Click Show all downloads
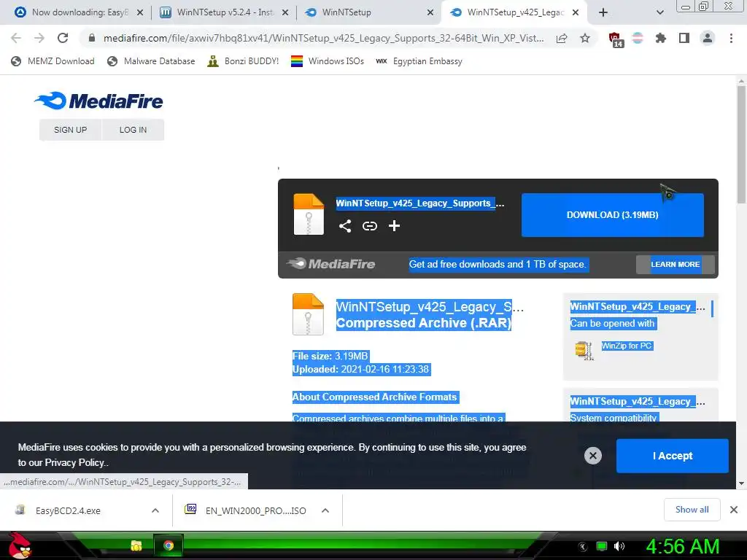The width and height of the screenshot is (747, 560). point(692,510)
